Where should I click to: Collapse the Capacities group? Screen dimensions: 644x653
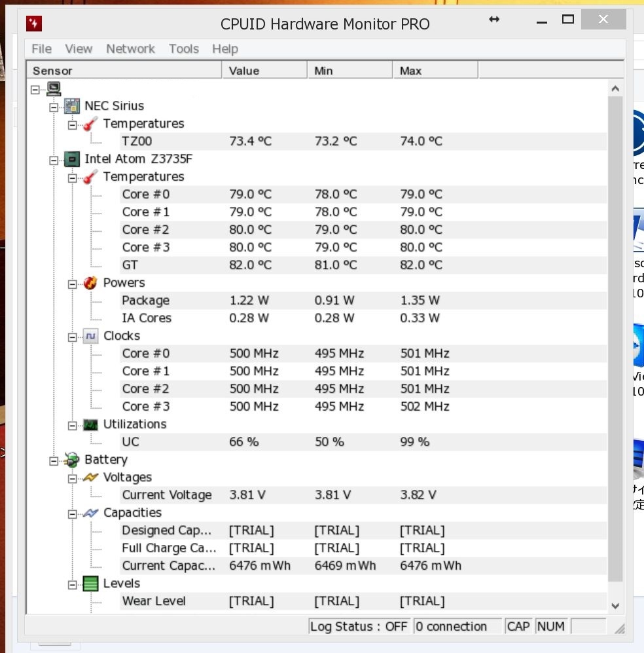73,514
